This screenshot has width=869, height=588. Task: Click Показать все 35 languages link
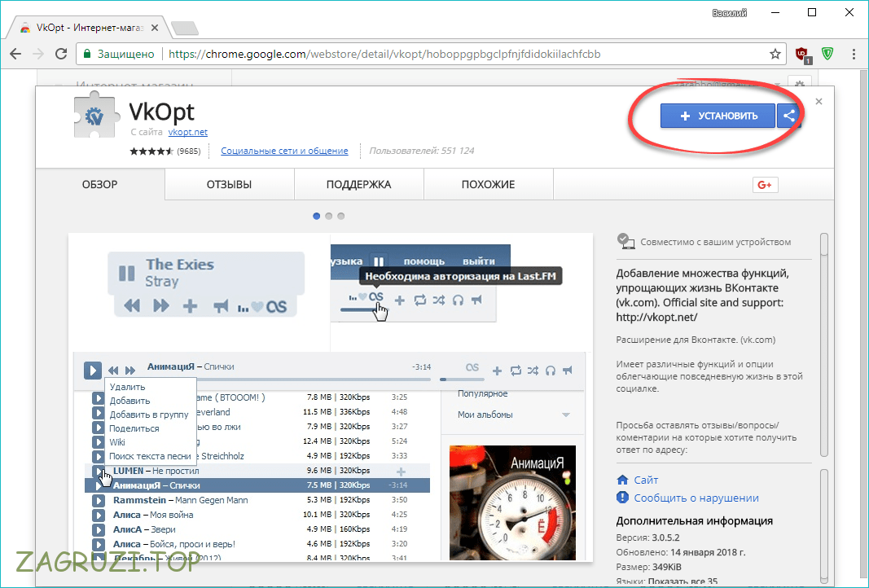[682, 582]
